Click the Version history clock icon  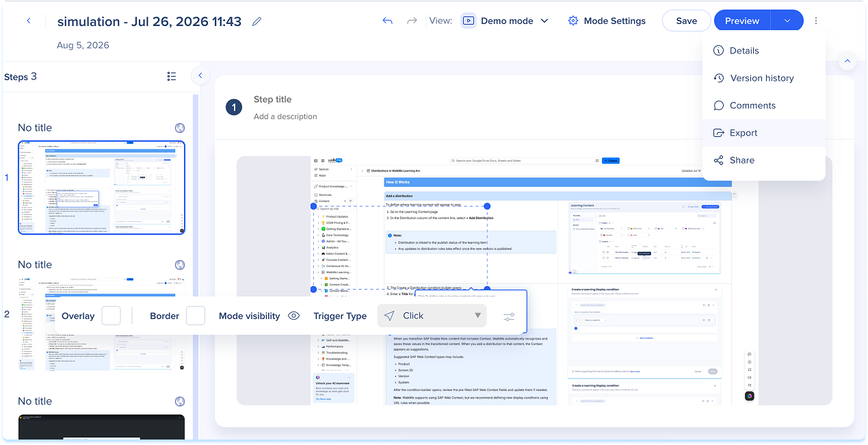point(719,78)
